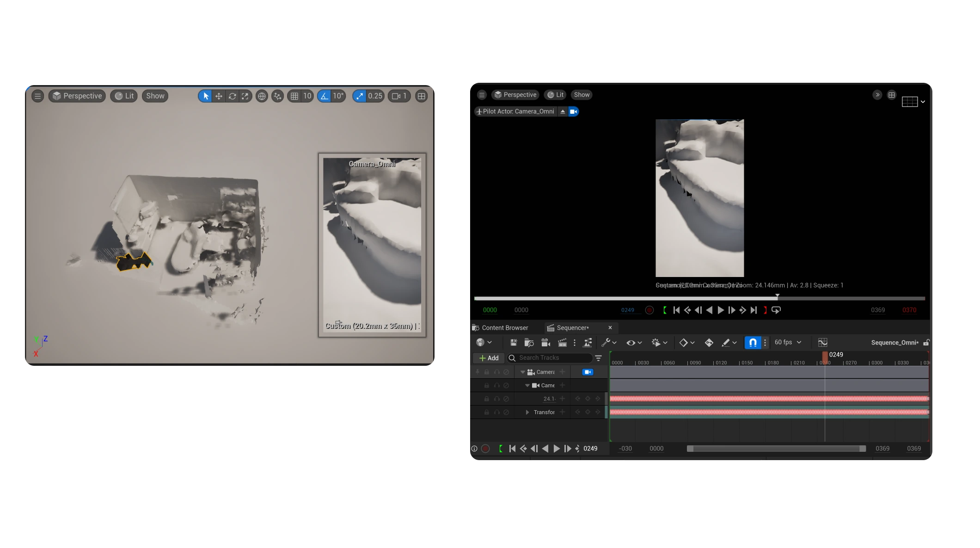The width and height of the screenshot is (980, 548).
Task: Toggle grid snapping icon
Action: pos(294,96)
